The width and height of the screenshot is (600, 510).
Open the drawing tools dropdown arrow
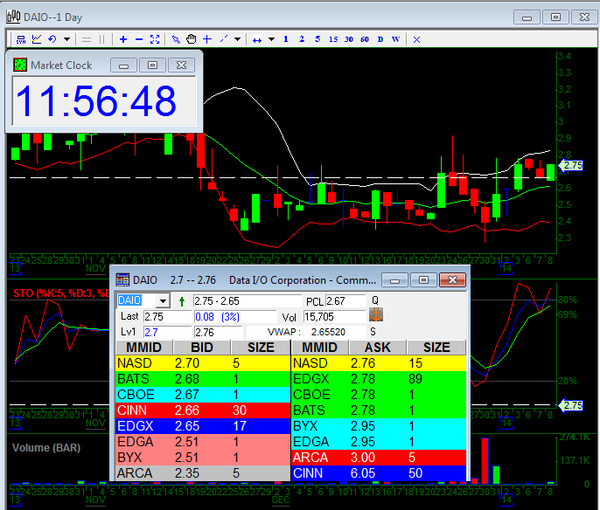(238, 39)
